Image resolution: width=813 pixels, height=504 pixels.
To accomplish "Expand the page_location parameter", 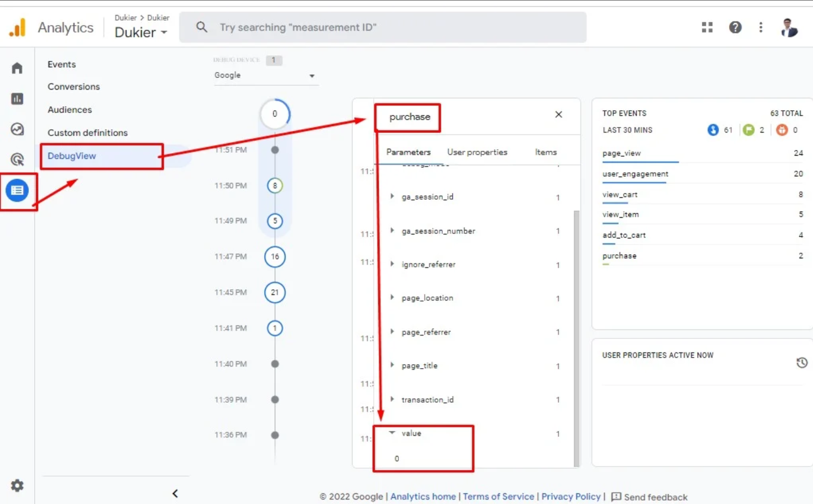I will [392, 298].
